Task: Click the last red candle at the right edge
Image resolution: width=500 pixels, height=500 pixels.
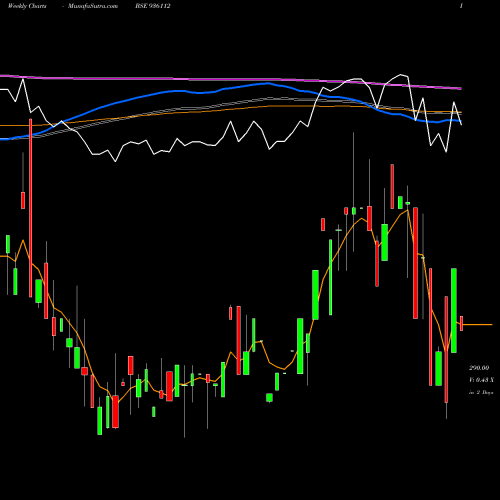Action: tap(462, 323)
